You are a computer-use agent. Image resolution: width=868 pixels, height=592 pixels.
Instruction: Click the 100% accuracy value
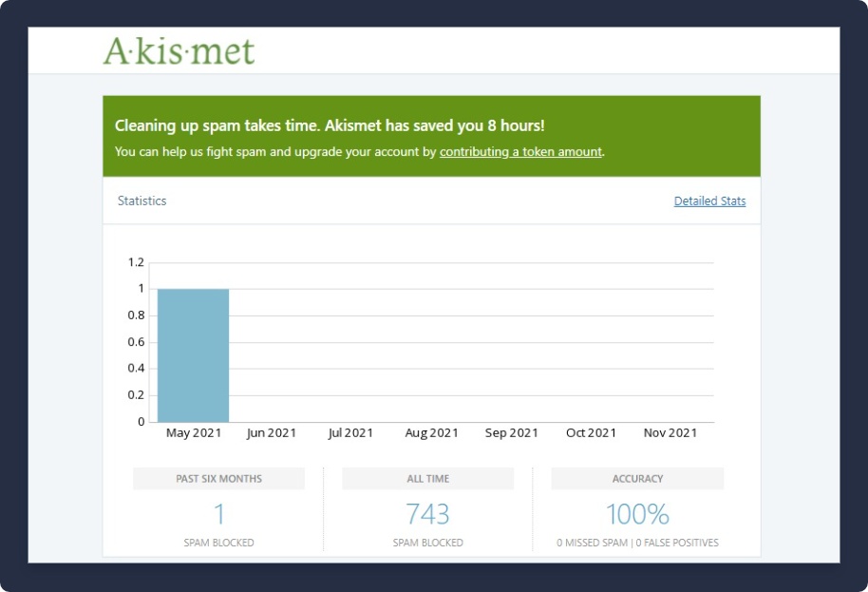(637, 514)
